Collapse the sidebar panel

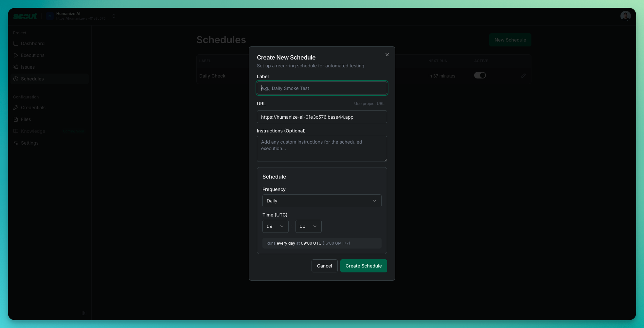[x=84, y=313]
